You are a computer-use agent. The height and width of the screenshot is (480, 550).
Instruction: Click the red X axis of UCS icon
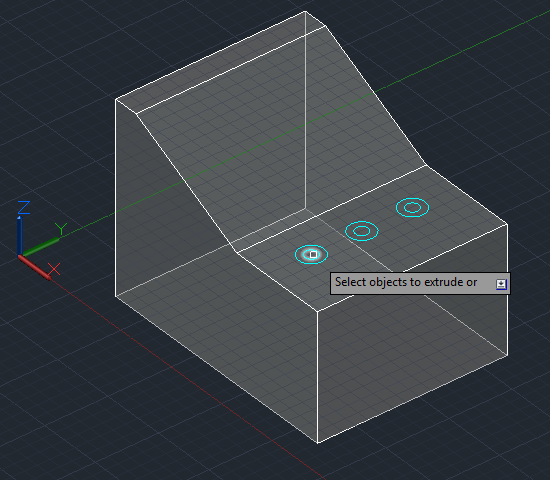point(34,267)
